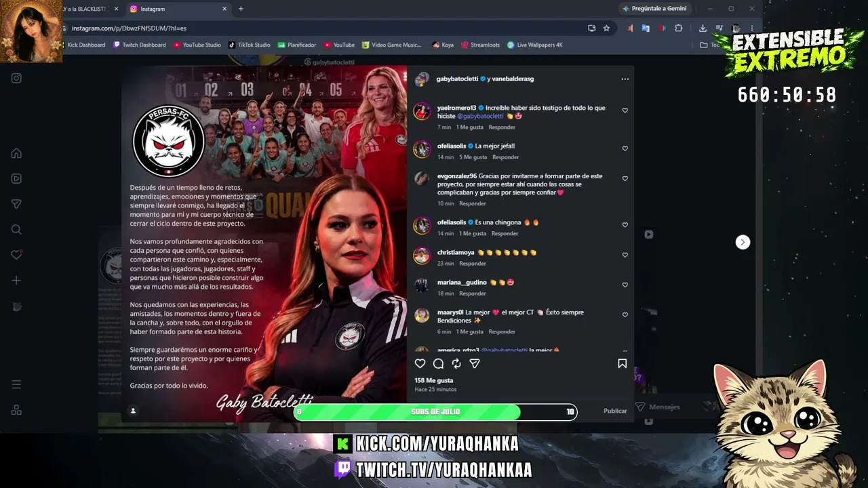Reply to christiamoya's comment

coord(473,264)
